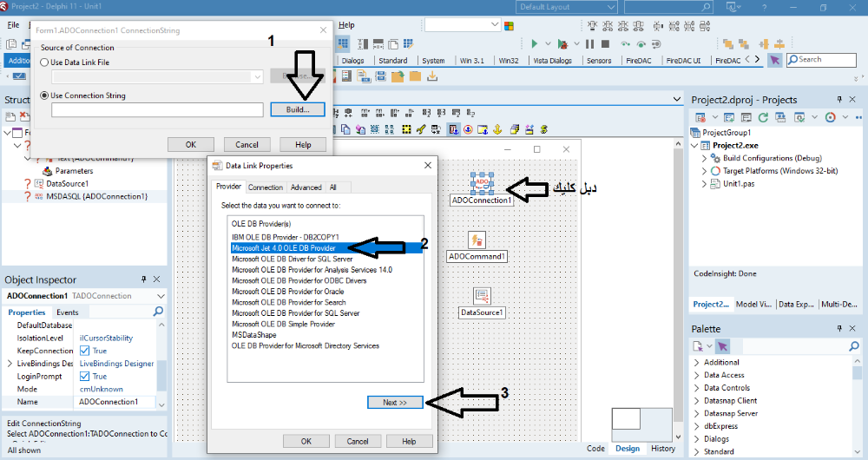Expand the Datasnap Client palette category
868x460 pixels.
tap(697, 401)
